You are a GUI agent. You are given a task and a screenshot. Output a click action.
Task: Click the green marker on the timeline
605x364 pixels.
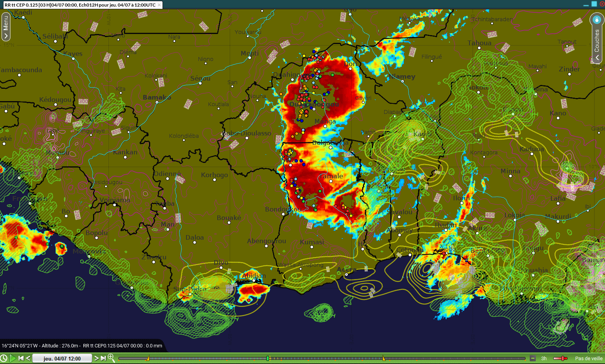(x=268, y=359)
